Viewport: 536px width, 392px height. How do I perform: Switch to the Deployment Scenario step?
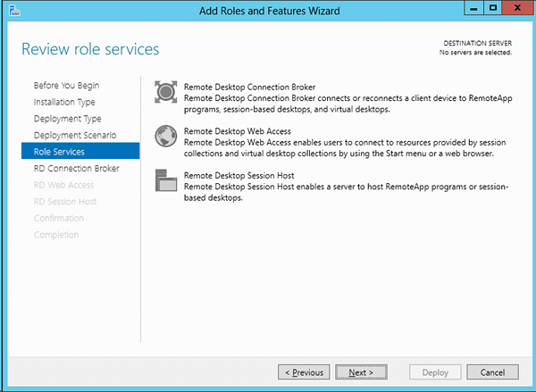[75, 135]
